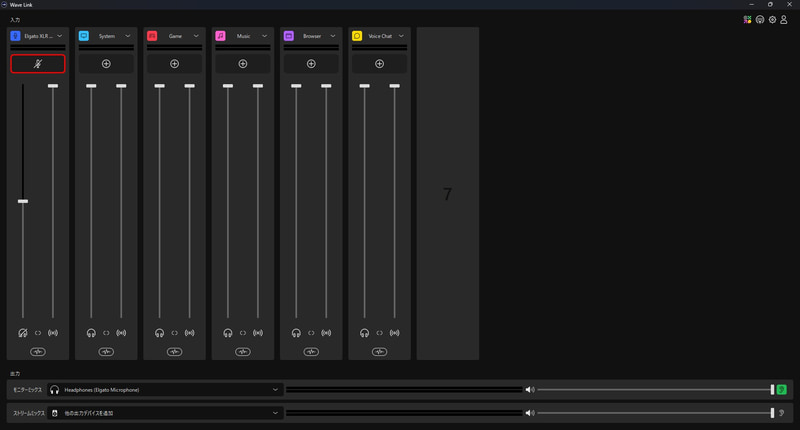Add an effect to the Browser channel
Image resolution: width=800 pixels, height=430 pixels.
[311, 64]
